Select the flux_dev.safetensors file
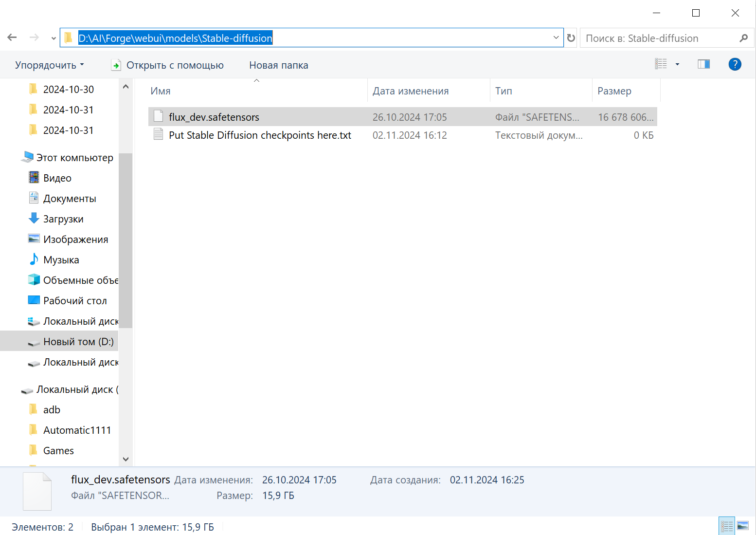Screen dimensions: 756x535 [402, 117]
